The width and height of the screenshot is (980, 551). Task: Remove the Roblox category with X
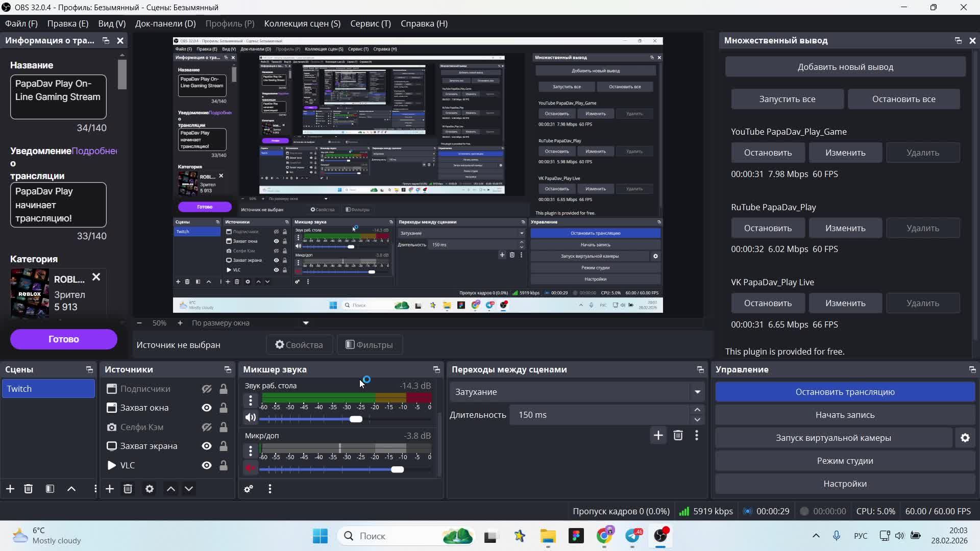click(96, 277)
